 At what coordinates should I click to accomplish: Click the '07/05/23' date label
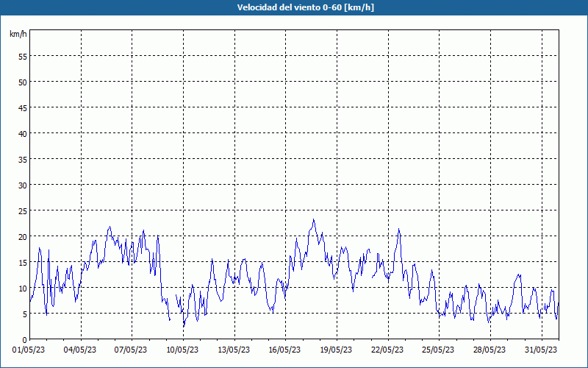point(131,350)
